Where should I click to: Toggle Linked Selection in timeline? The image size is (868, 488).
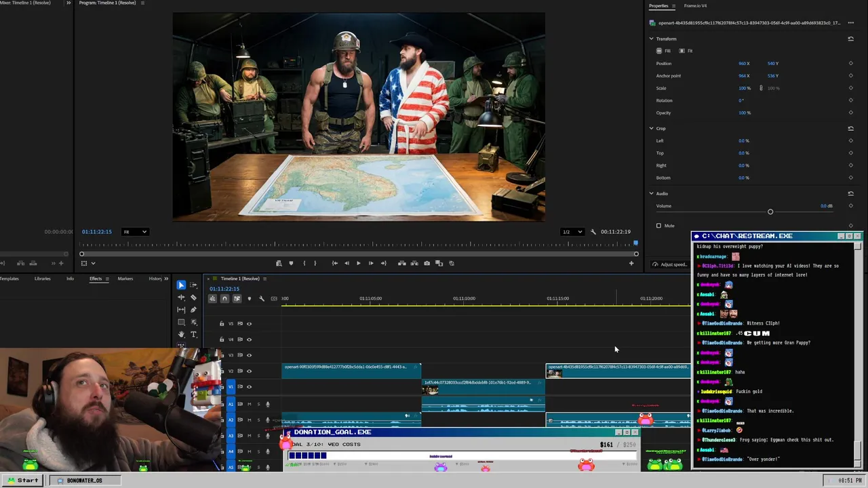point(237,298)
